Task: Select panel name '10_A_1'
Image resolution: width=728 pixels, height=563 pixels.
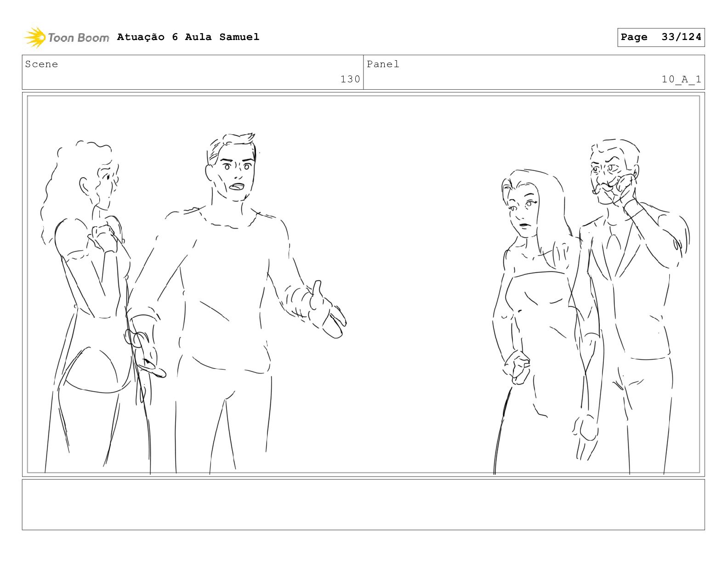Action: [x=682, y=79]
